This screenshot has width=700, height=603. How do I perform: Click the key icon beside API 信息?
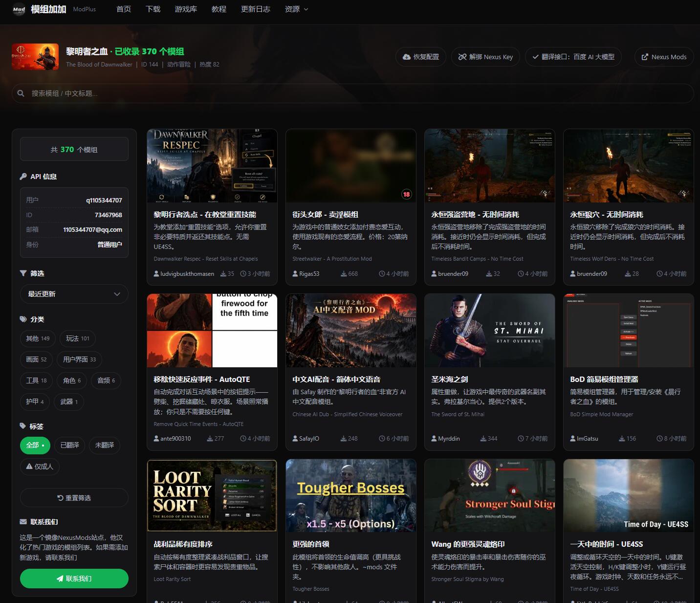(23, 177)
